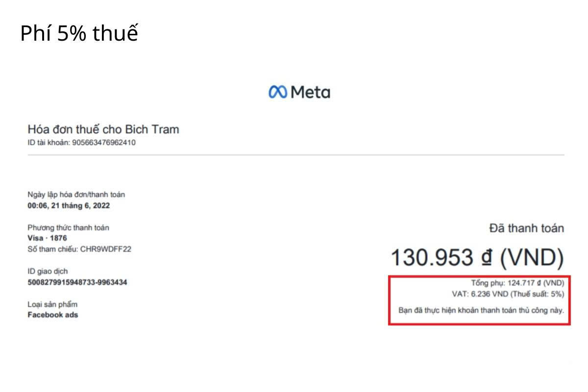Viewport: 588px width, 392px height.
Task: Click 'Phương thức thanh toán' label
Action: (x=68, y=228)
